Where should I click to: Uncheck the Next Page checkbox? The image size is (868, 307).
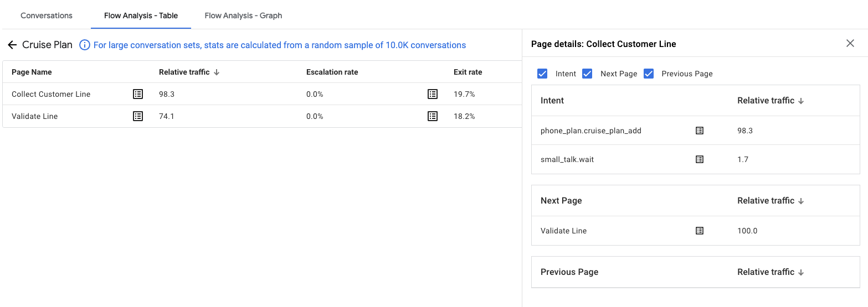[x=588, y=74]
